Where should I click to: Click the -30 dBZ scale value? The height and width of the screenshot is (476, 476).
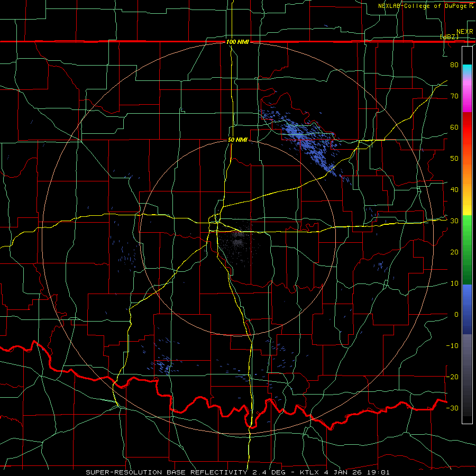tap(452, 408)
